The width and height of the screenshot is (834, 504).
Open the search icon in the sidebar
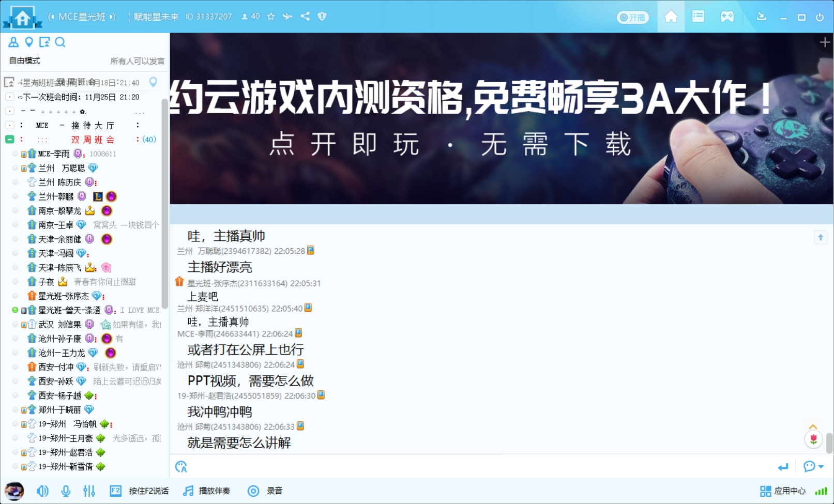(x=60, y=42)
